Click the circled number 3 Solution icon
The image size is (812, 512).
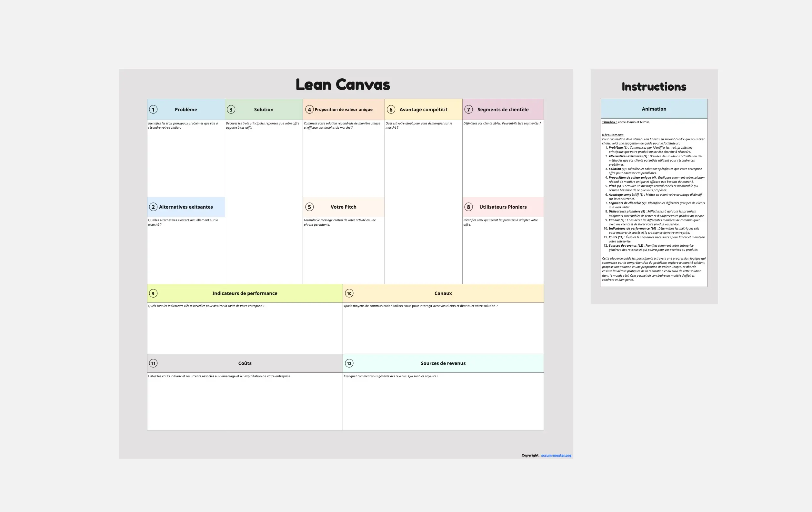pyautogui.click(x=231, y=109)
